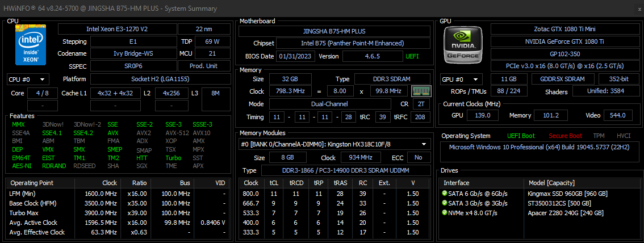
Task: Click the Zotac GTX 1080 Ti Mini field
Action: pyautogui.click(x=564, y=29)
